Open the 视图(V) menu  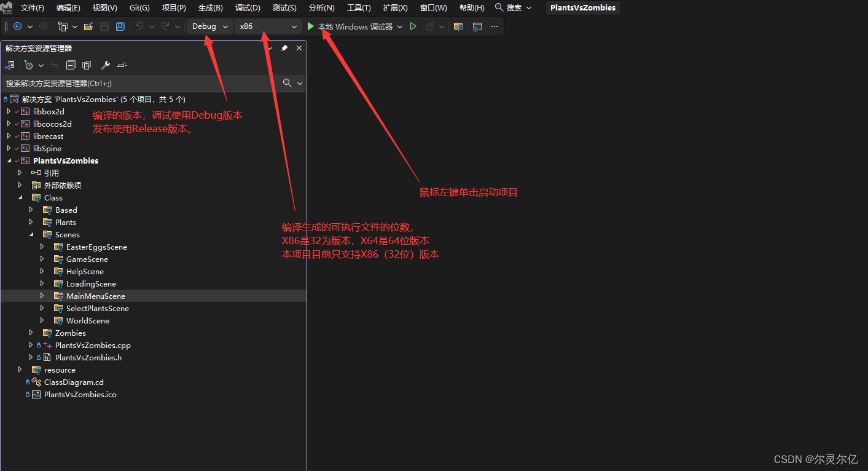point(104,8)
